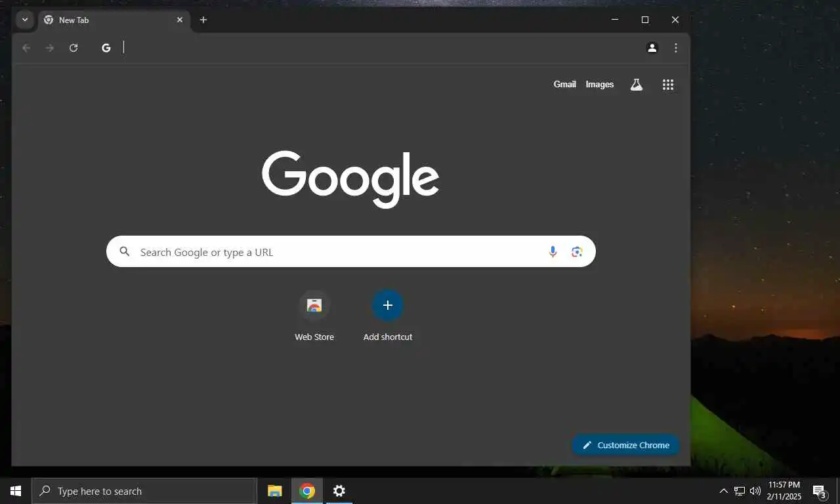Close the New Tab tab
This screenshot has height=504, width=840.
[180, 20]
